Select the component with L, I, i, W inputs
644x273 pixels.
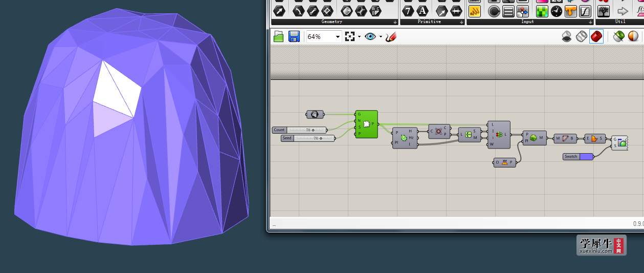click(x=499, y=134)
